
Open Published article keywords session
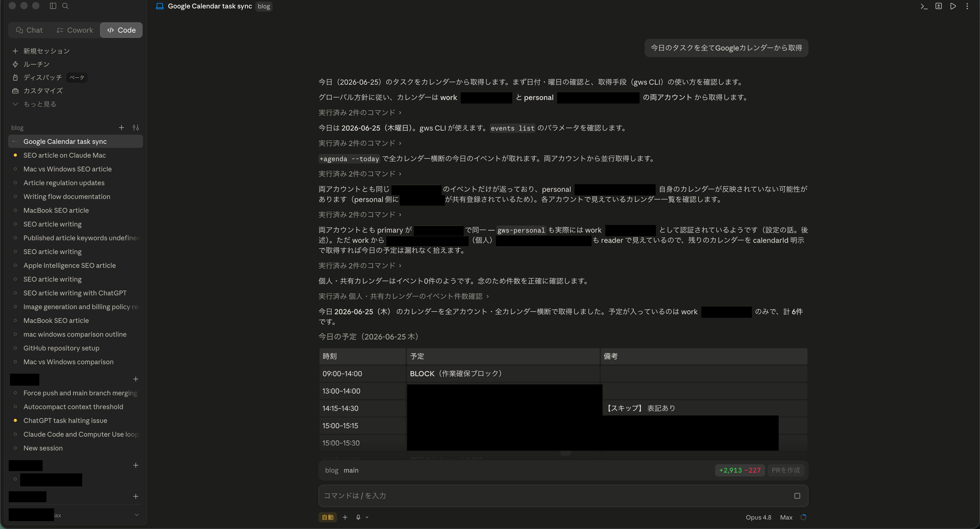coord(76,238)
